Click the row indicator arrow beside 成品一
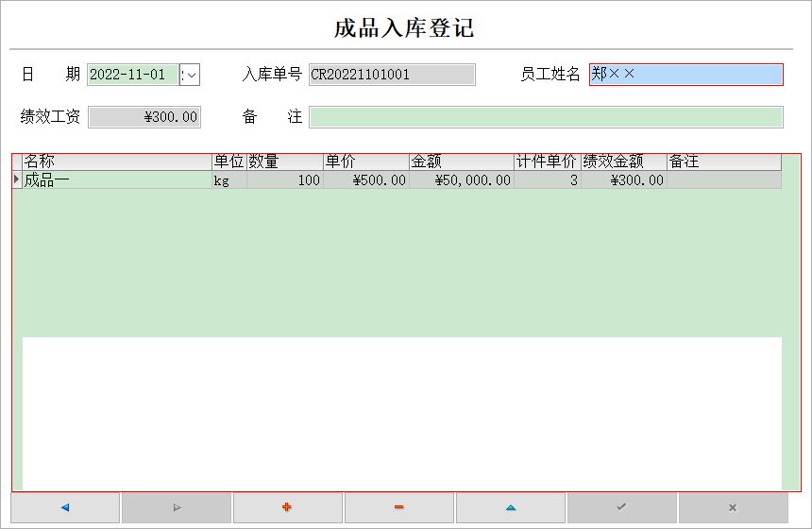Viewport: 812px width, 529px height. (x=17, y=179)
